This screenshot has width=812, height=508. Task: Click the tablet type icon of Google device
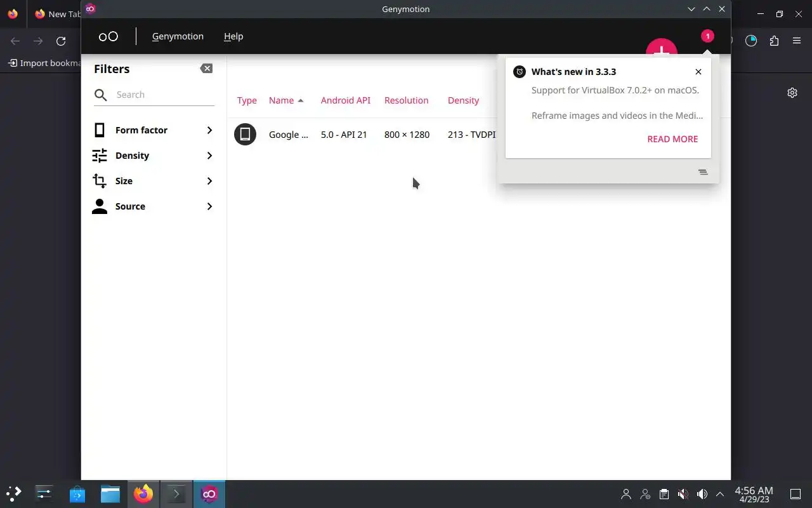[246, 134]
